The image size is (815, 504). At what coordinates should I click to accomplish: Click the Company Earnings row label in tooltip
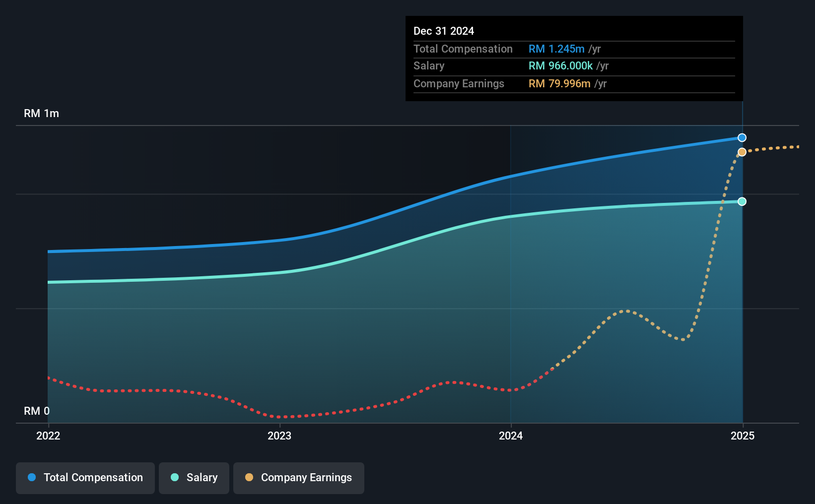point(459,84)
